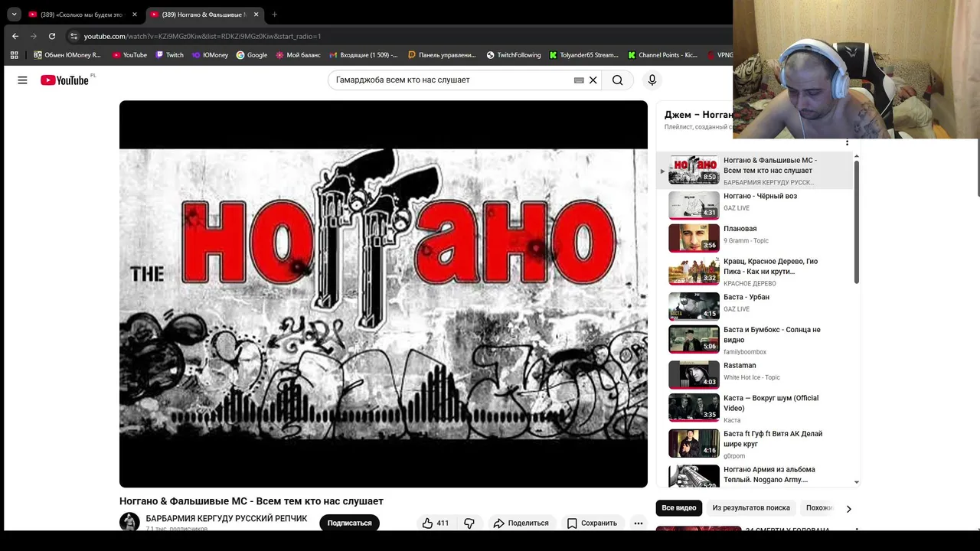Open the Google bookmark
This screenshot has height=551, width=980.
[x=252, y=55]
